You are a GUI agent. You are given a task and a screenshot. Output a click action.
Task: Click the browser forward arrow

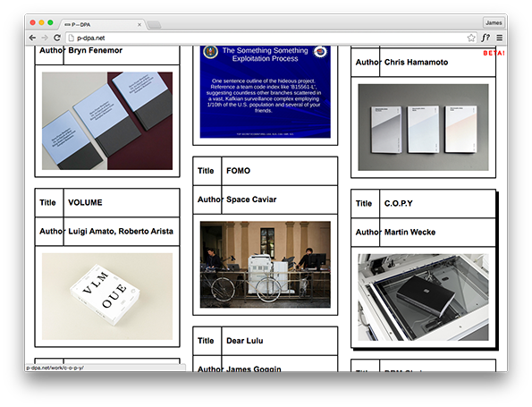pyautogui.click(x=45, y=38)
